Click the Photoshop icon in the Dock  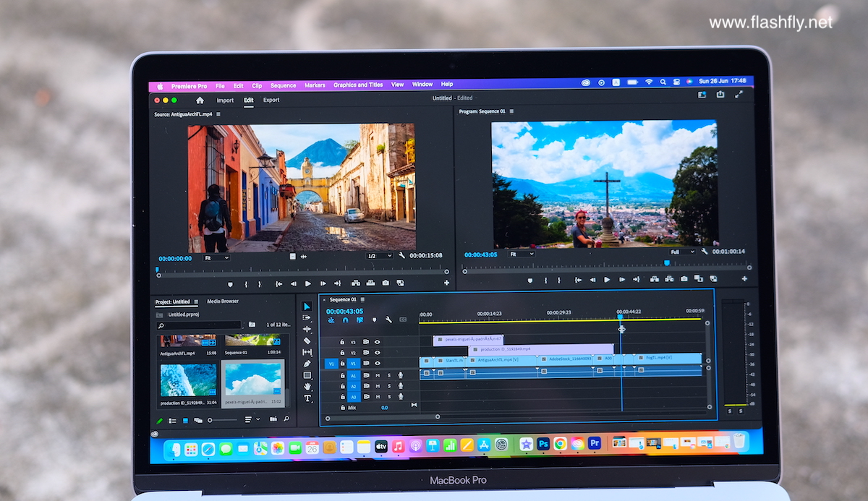coord(542,444)
